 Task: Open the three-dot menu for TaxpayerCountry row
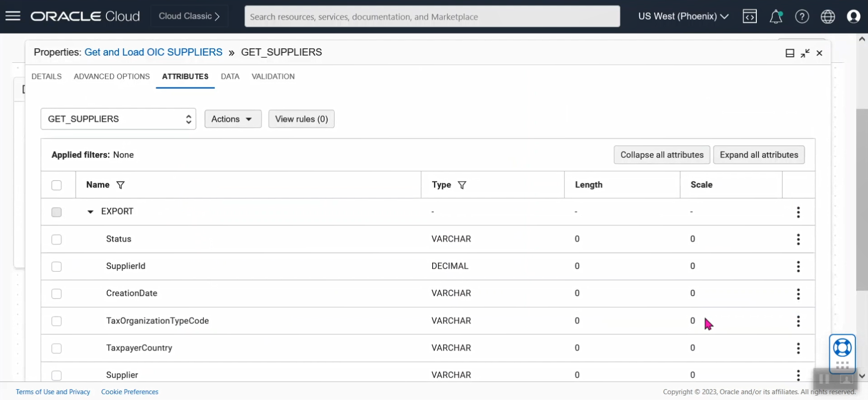798,348
